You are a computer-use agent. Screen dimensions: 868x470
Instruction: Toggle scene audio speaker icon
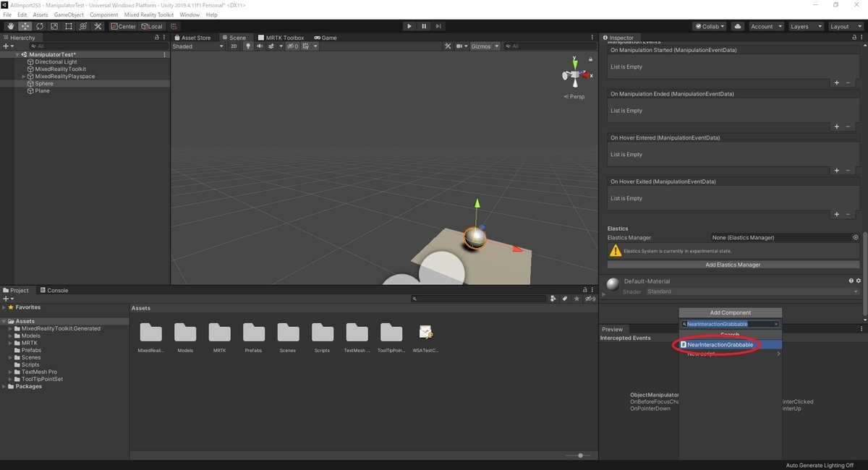(x=259, y=46)
